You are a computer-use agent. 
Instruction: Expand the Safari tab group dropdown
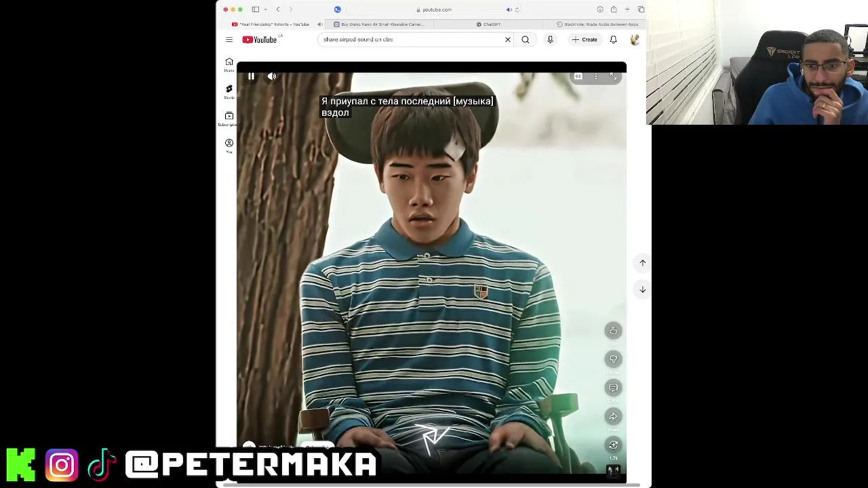point(265,9)
